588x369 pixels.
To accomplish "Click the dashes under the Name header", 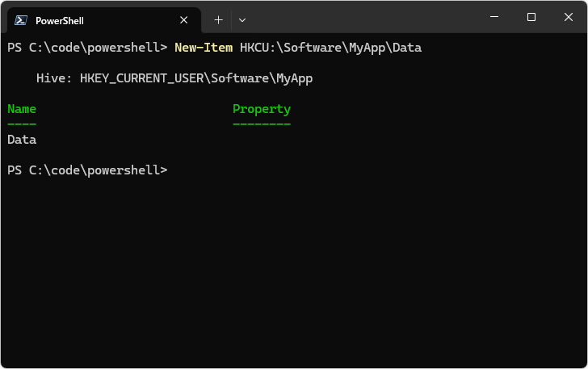I will pos(22,124).
